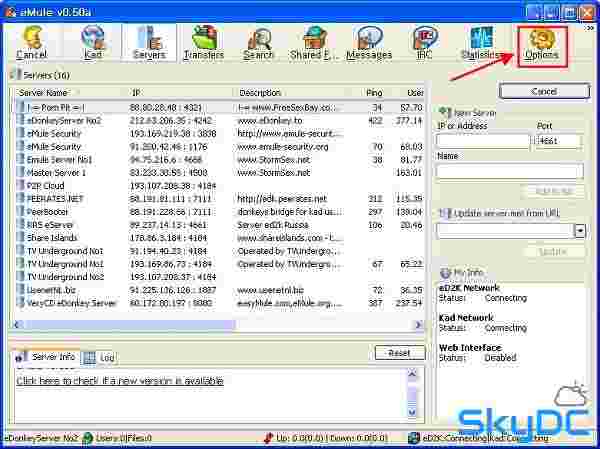This screenshot has width=600, height=449.
Task: Select the UsenetNL.biz server row
Action: (x=220, y=290)
